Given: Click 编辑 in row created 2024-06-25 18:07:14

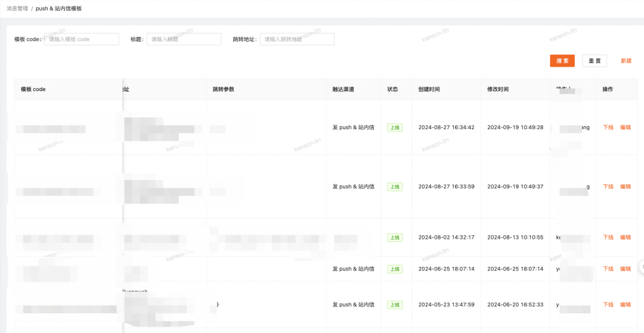Looking at the screenshot, I should click(x=626, y=269).
